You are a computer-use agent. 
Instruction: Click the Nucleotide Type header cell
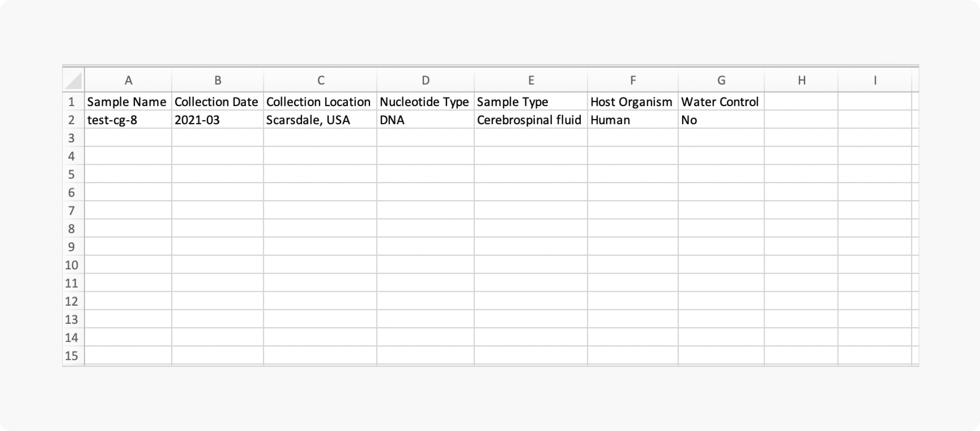point(425,102)
